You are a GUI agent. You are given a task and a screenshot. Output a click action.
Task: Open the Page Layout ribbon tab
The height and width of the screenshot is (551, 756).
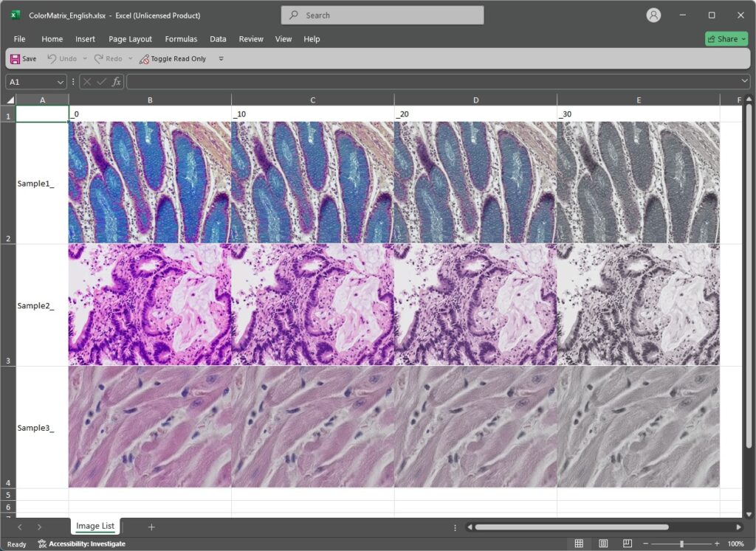coord(130,39)
